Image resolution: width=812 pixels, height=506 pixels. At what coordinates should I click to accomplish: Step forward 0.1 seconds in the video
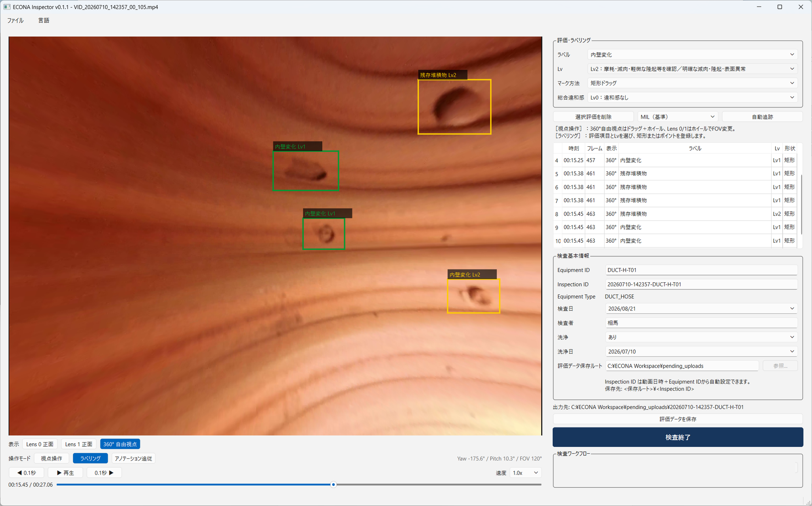(104, 473)
